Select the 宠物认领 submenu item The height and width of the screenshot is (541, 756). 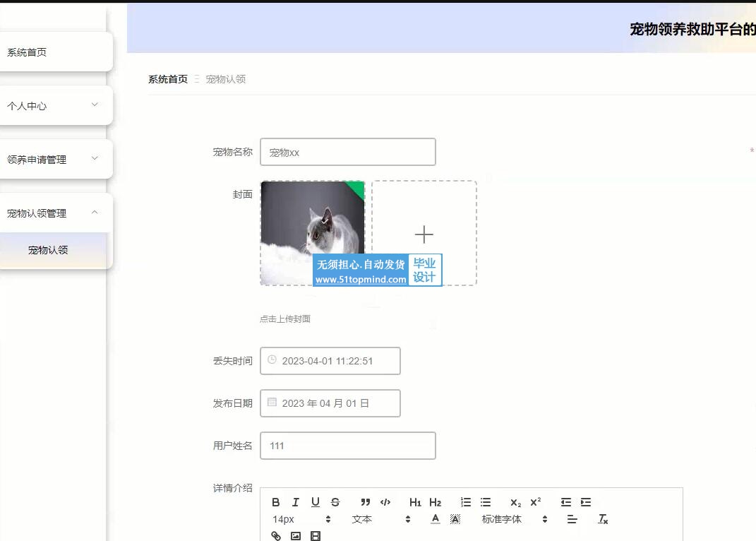[54, 250]
